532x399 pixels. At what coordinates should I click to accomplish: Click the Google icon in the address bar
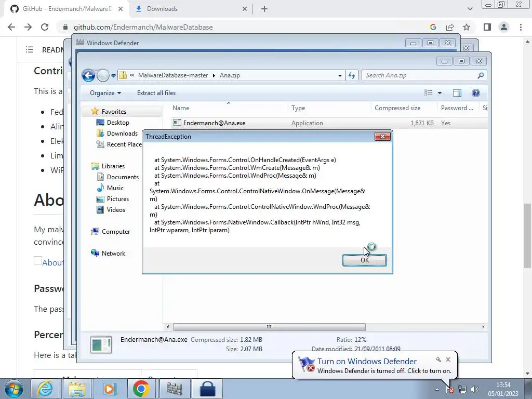tap(433, 27)
